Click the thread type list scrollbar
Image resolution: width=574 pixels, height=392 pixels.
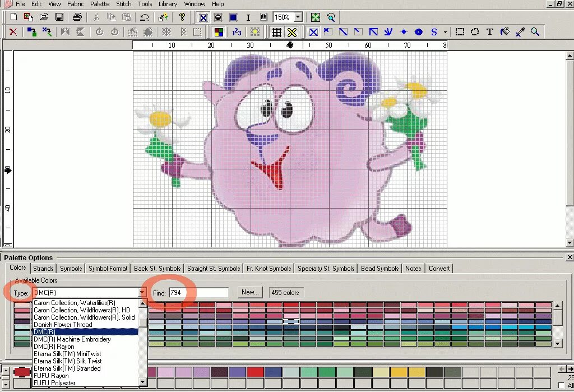tap(143, 343)
